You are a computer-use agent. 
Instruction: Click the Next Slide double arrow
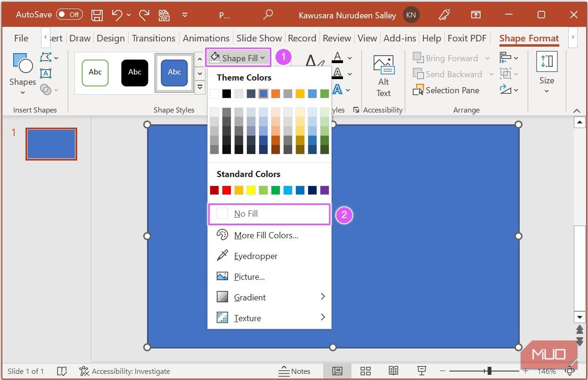pyautogui.click(x=580, y=341)
